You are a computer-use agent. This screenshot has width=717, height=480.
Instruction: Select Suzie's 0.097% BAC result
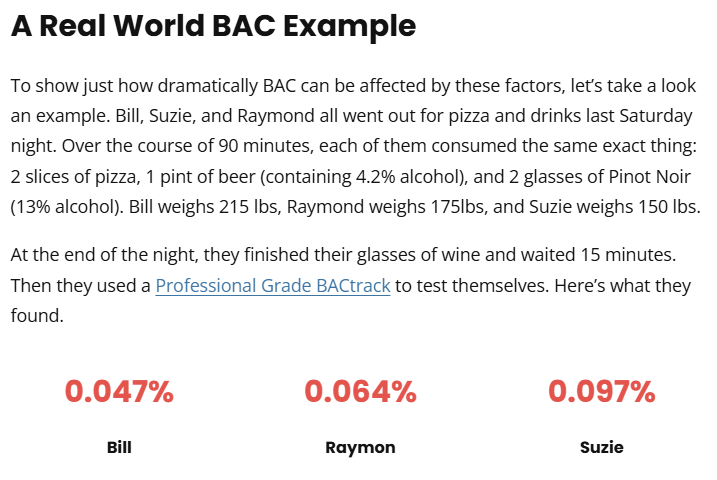click(602, 392)
